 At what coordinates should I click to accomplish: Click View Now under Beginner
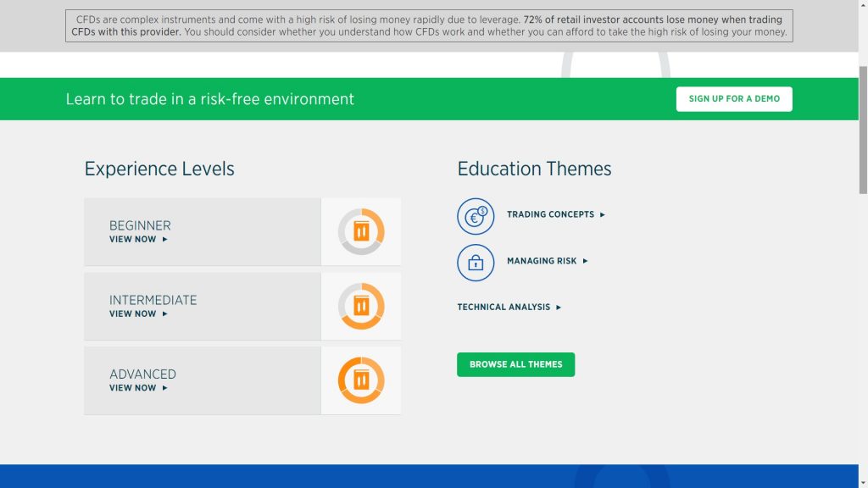click(x=133, y=240)
